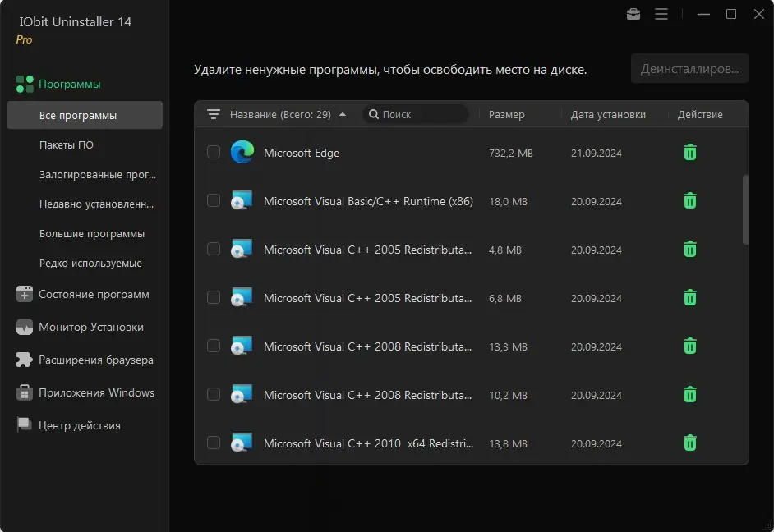Open the Программы section icon in sidebar

point(22,83)
